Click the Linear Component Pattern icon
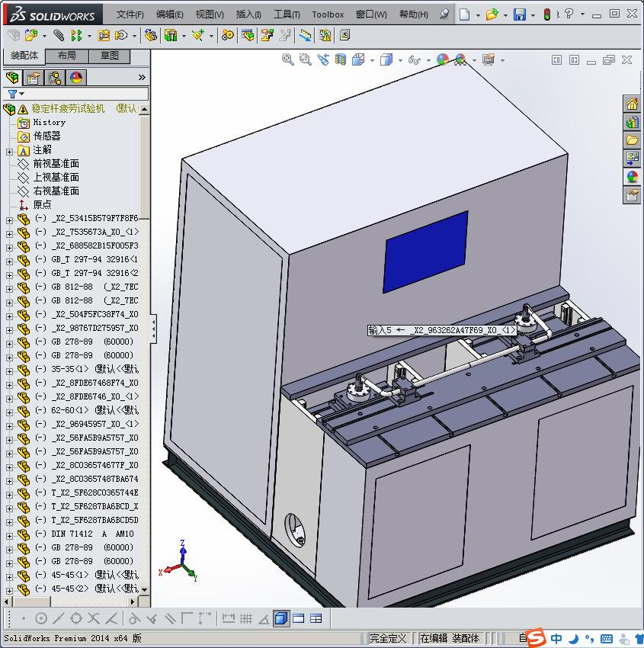 (x=76, y=36)
